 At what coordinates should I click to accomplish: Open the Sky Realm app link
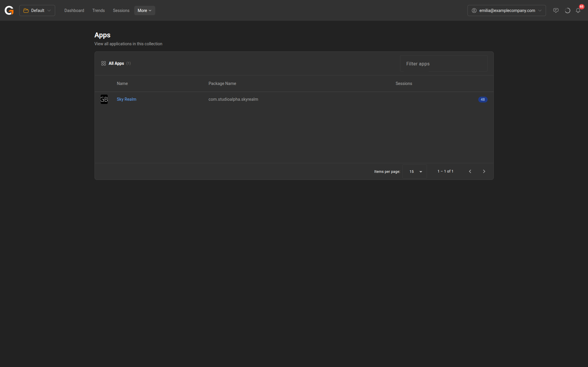pos(126,99)
